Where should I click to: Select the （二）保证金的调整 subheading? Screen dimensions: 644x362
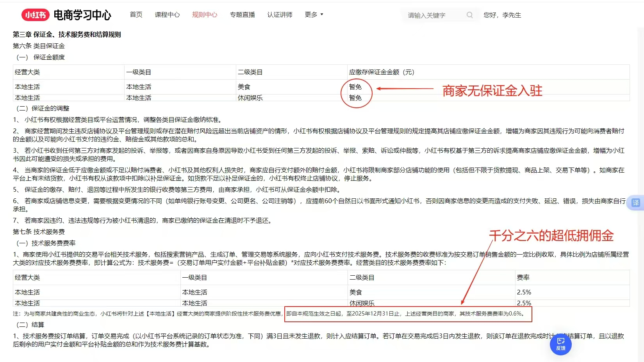pos(43,108)
